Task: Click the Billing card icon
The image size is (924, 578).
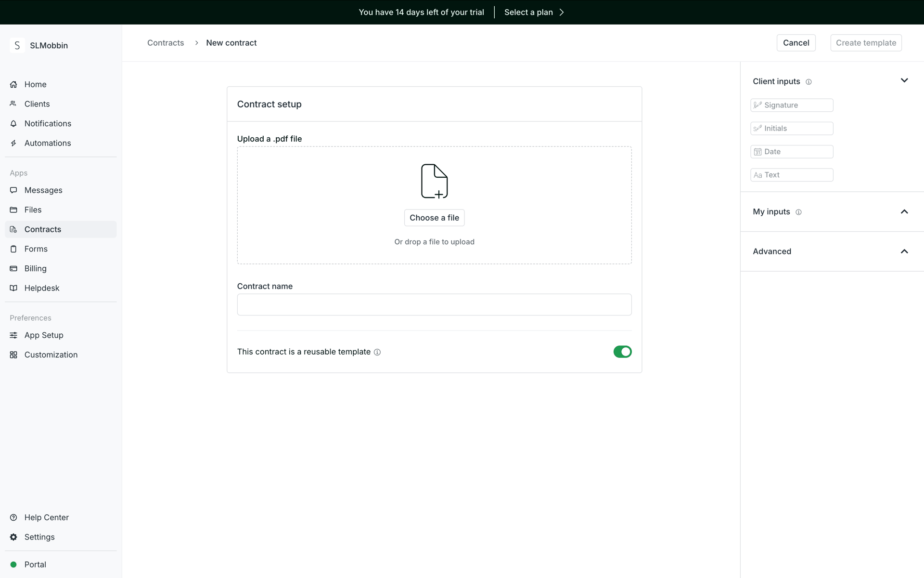Action: [x=13, y=269]
